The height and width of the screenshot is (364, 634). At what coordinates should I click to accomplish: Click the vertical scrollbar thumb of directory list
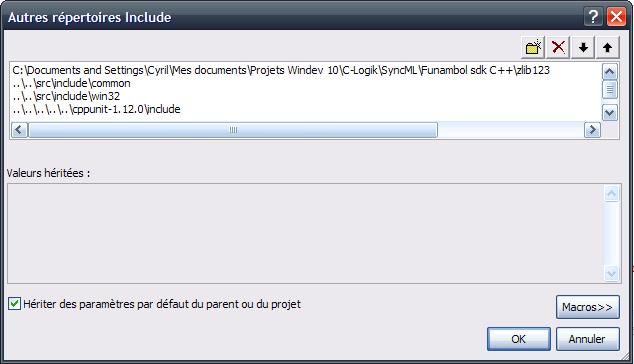tap(610, 89)
